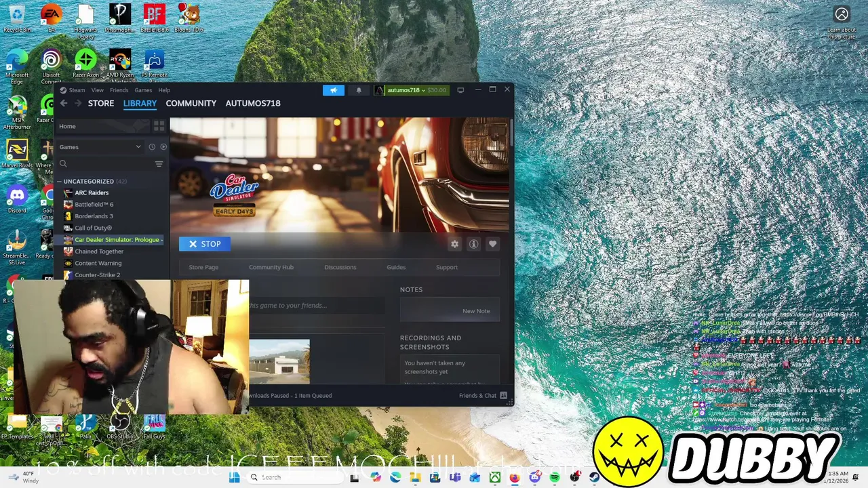This screenshot has width=868, height=488.
Task: Click the Big Picture mode monitor icon
Action: 460,90
